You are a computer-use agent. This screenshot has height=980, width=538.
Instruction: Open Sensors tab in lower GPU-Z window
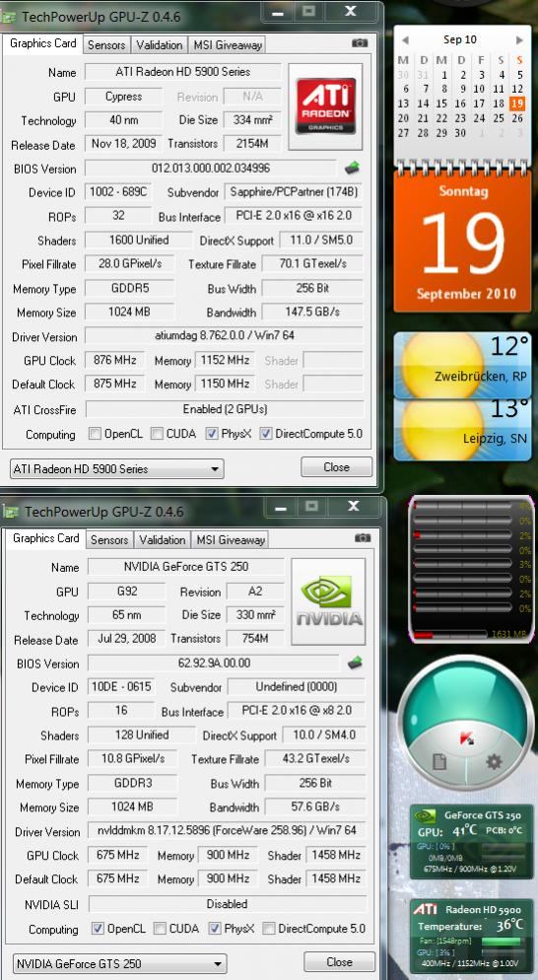[108, 540]
